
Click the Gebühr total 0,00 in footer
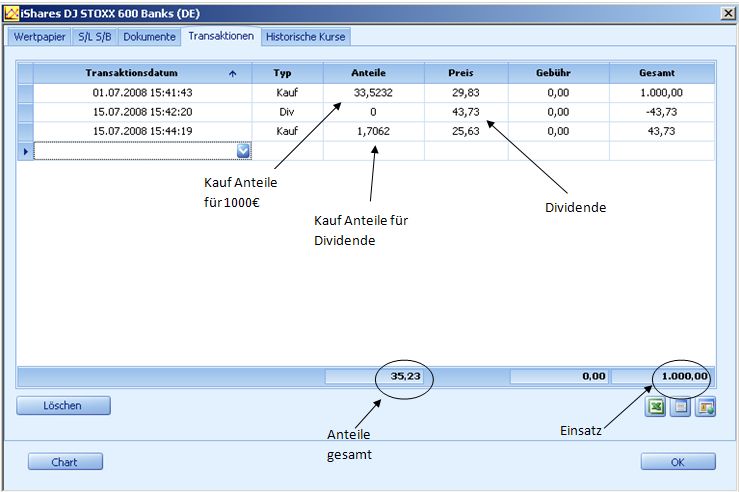559,376
